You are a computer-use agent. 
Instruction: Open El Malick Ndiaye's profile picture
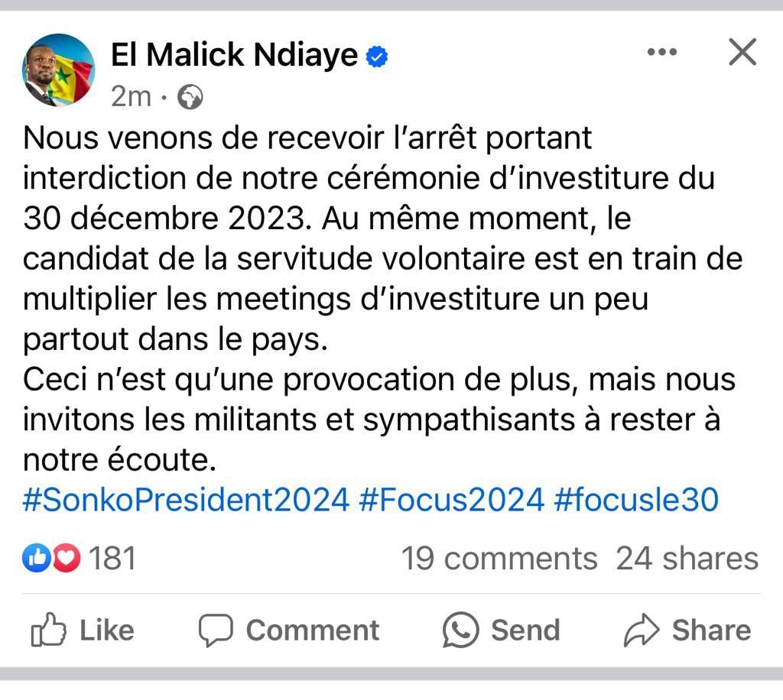tap(58, 70)
